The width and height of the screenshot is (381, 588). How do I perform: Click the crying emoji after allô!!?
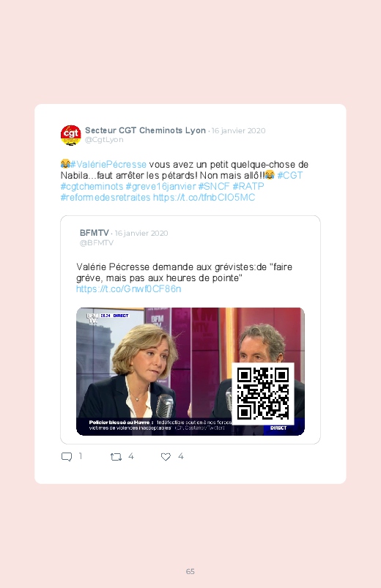click(x=270, y=175)
